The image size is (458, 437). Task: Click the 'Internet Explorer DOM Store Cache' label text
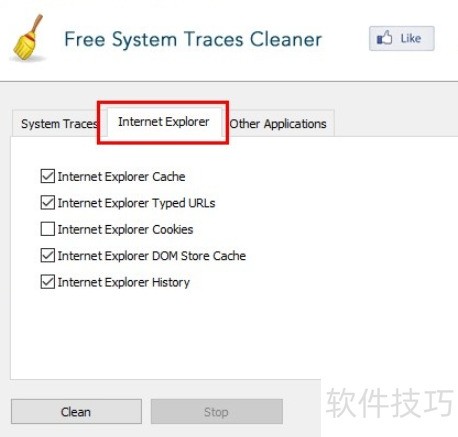pyautogui.click(x=152, y=256)
